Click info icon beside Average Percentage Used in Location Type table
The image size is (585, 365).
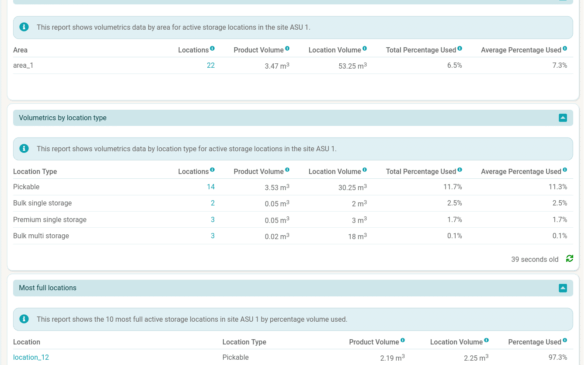coord(565,169)
